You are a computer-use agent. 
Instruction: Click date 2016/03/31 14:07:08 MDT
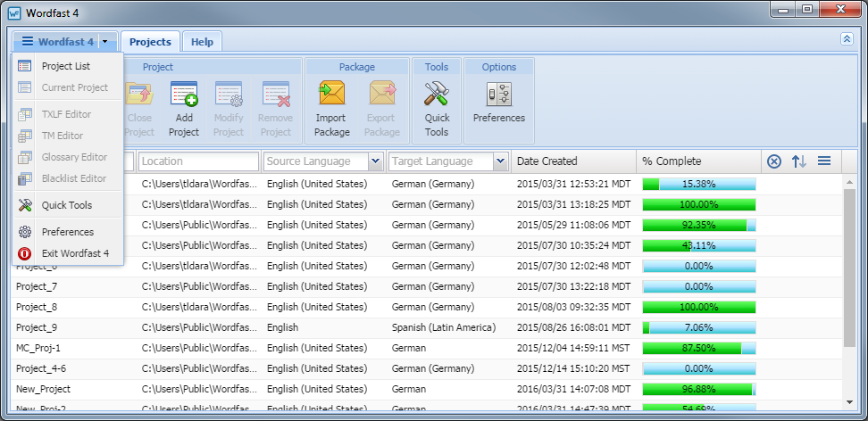573,389
